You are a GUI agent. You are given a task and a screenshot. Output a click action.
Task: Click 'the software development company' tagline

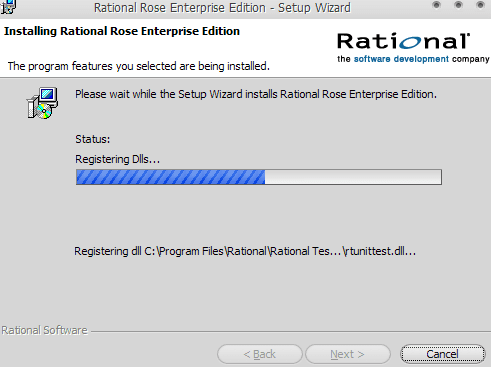pos(413,59)
